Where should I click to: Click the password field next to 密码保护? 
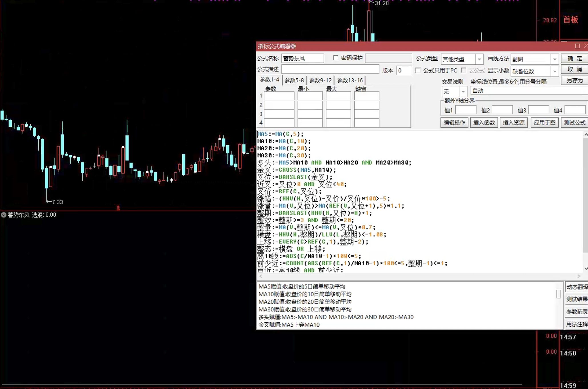389,58
